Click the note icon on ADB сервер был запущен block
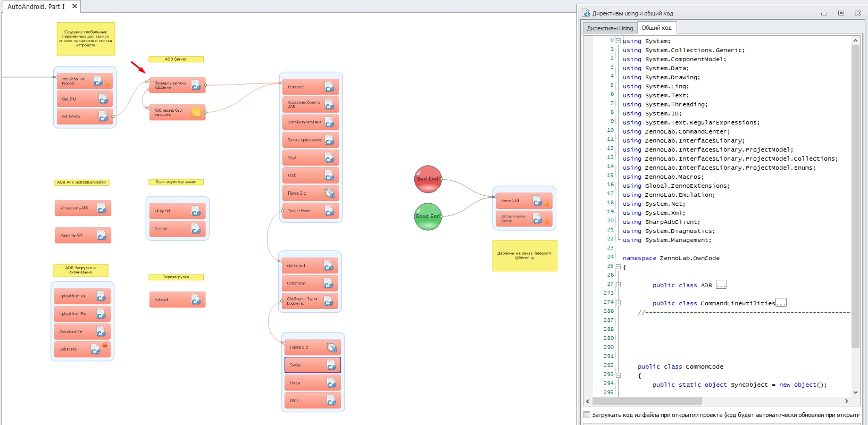This screenshot has width=868, height=425. tap(196, 112)
